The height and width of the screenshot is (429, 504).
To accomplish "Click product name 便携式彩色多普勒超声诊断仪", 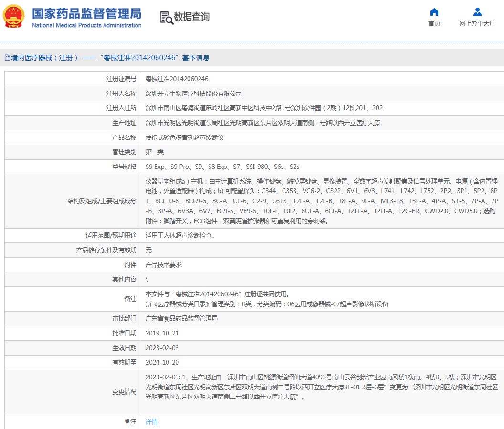I will point(184,137).
